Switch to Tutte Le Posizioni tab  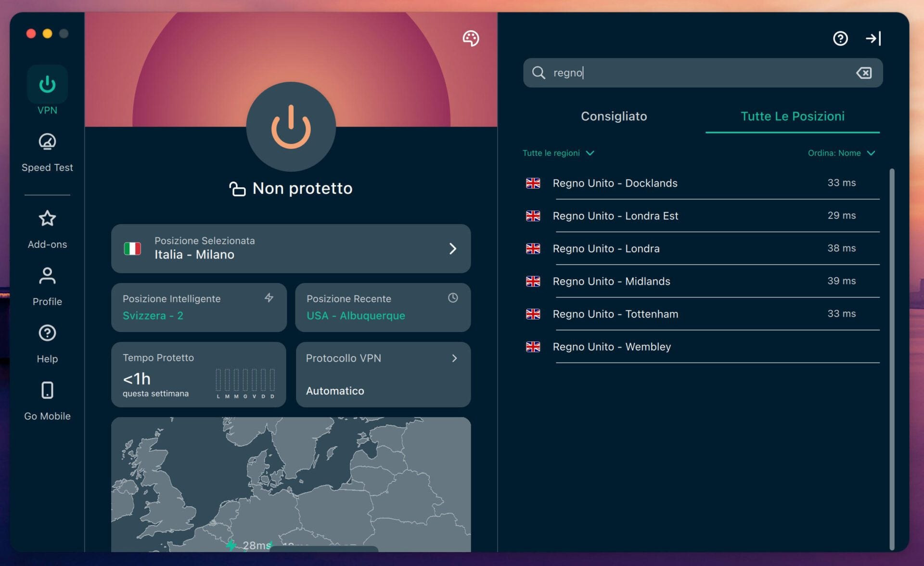pyautogui.click(x=792, y=116)
